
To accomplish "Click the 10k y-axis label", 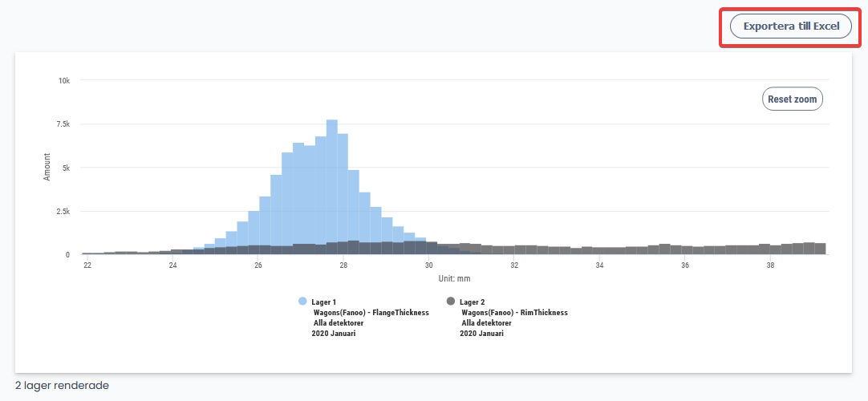I will click(63, 81).
